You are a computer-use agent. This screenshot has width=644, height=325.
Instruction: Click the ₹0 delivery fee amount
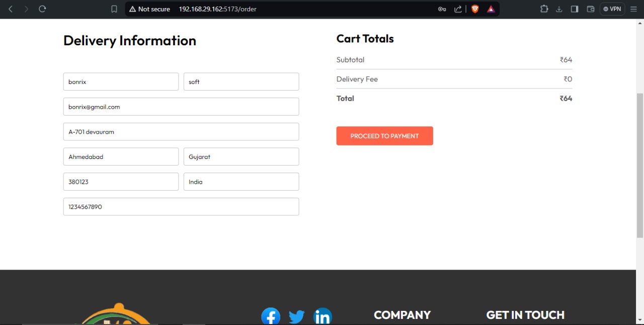568,79
